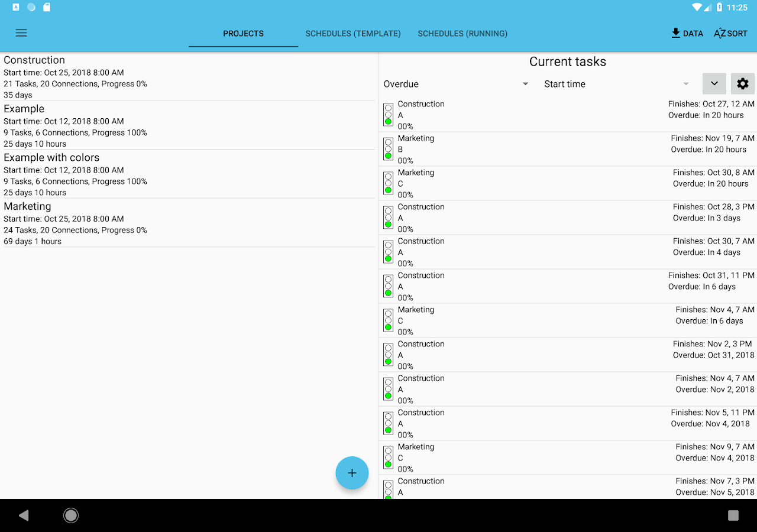Click the traffic light icon beside Marketing task B
Viewport: 757px width, 532px height.
pos(388,149)
